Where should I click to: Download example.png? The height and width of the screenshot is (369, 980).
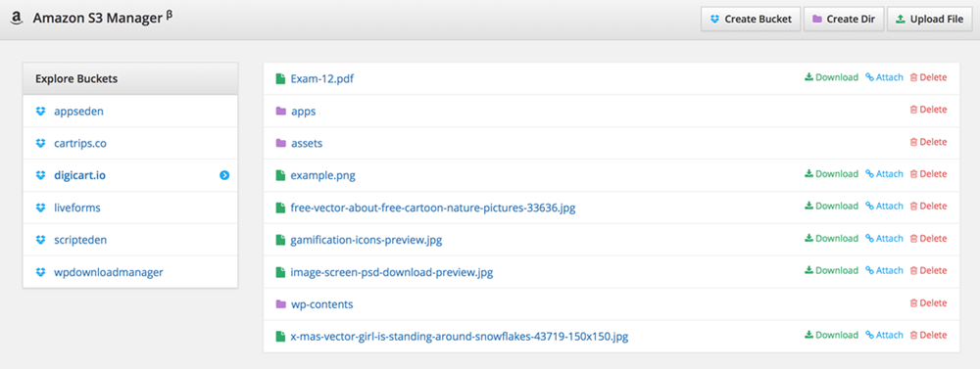tap(831, 174)
